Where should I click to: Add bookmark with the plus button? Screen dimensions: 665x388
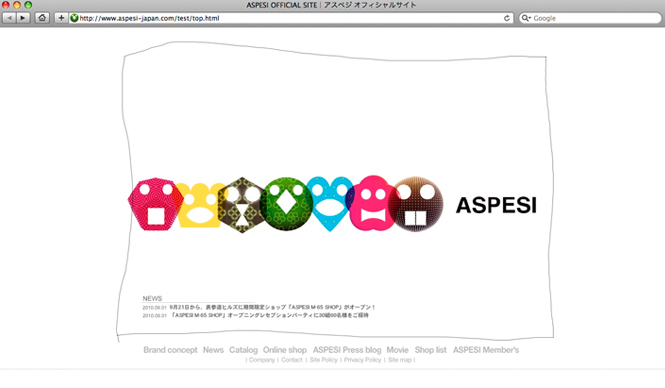pyautogui.click(x=61, y=18)
